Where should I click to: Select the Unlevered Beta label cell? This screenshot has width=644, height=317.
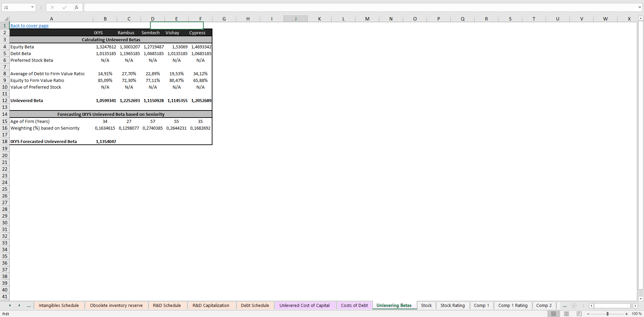point(51,100)
